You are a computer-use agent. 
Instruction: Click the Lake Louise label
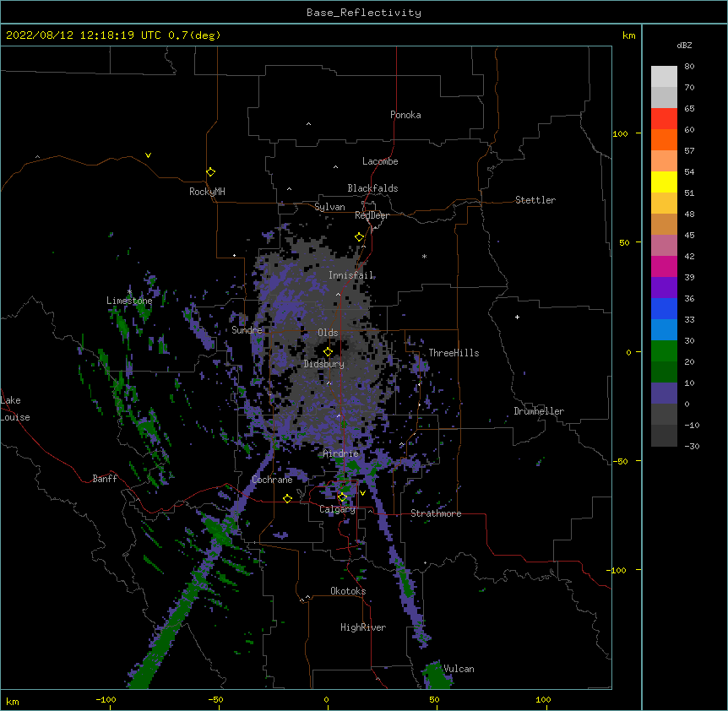point(15,409)
